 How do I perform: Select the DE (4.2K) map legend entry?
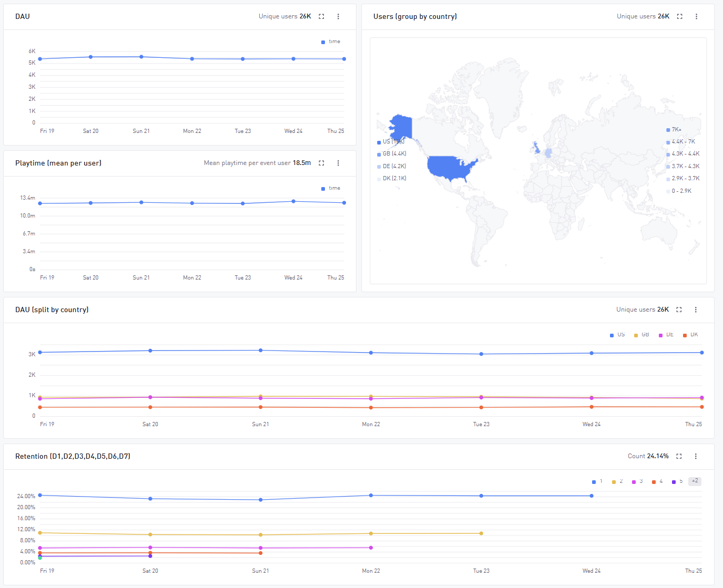392,166
